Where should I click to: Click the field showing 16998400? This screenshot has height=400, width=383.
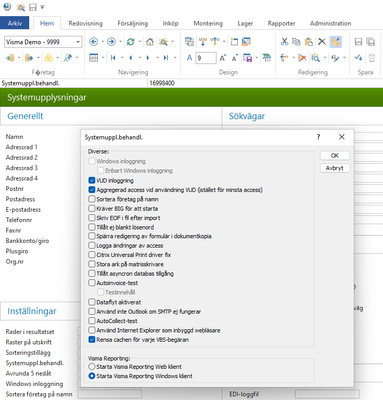[x=265, y=83]
